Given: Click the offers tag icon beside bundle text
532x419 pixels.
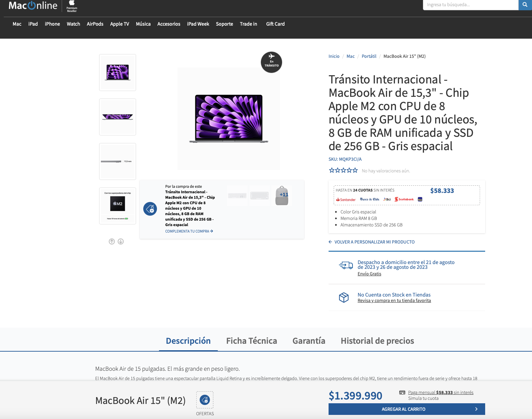Looking at the screenshot, I should (x=150, y=209).
